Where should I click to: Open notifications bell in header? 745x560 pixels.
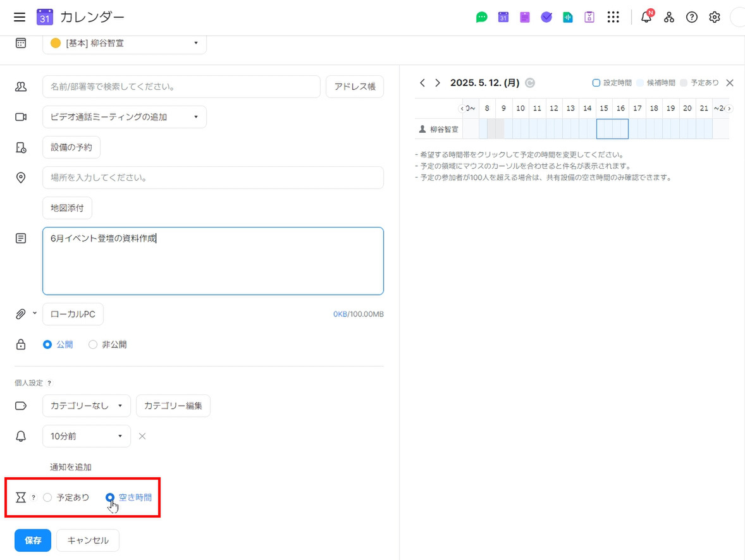tap(646, 17)
